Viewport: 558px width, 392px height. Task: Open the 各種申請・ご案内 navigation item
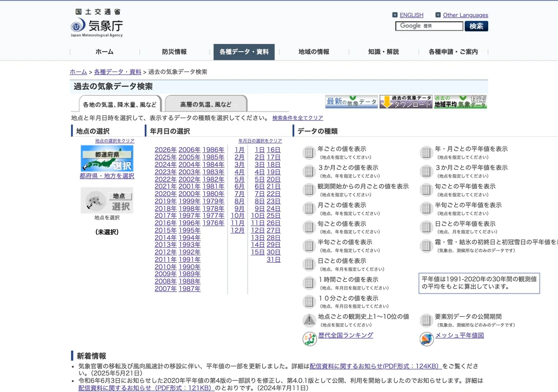tap(453, 52)
